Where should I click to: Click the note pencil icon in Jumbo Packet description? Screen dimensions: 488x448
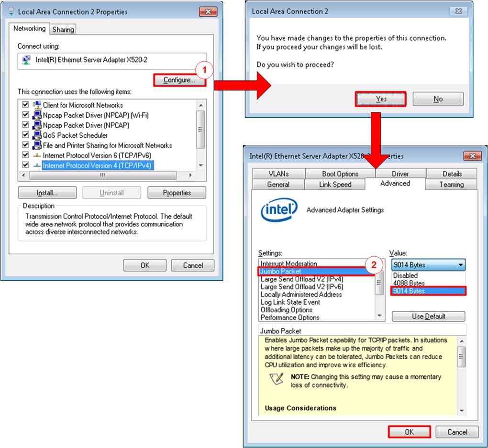click(x=277, y=379)
